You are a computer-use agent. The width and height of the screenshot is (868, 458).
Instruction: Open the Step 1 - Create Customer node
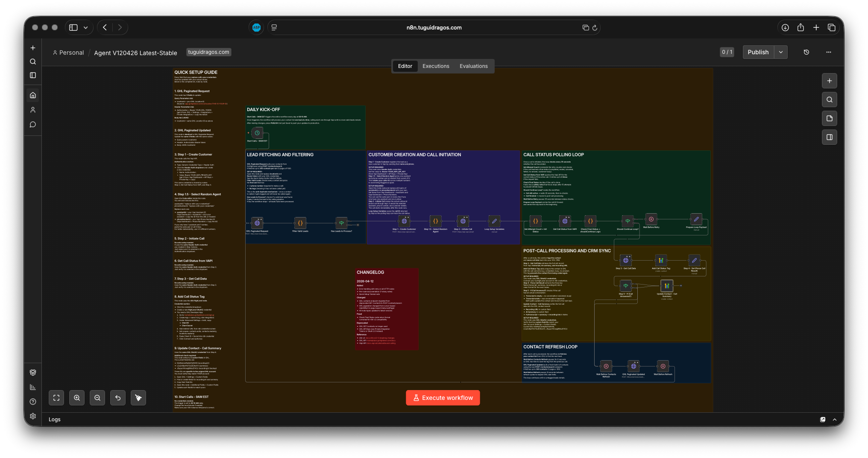click(x=404, y=221)
